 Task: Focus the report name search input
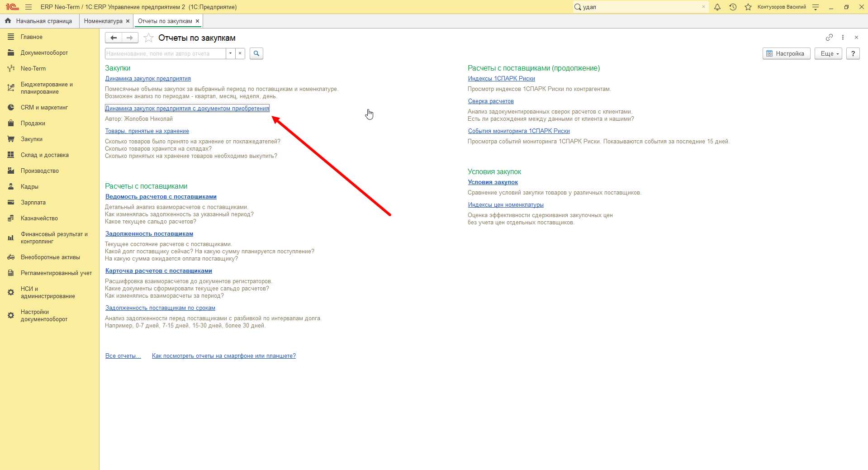click(x=166, y=53)
